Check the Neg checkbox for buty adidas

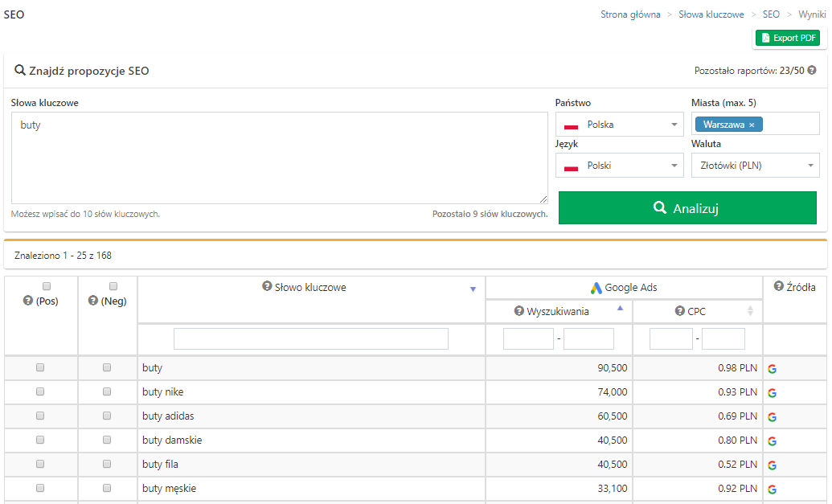click(107, 416)
